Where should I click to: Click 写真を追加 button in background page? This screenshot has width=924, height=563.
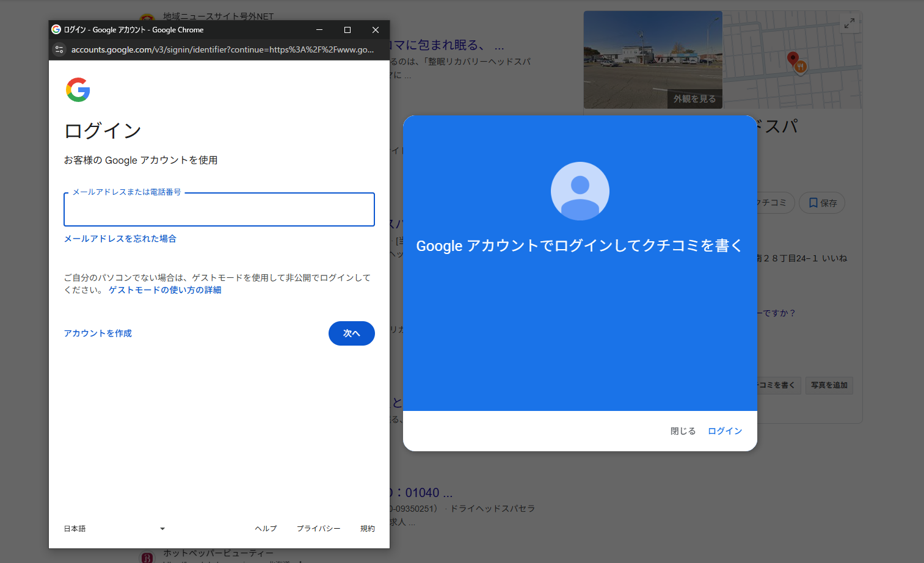click(x=829, y=385)
